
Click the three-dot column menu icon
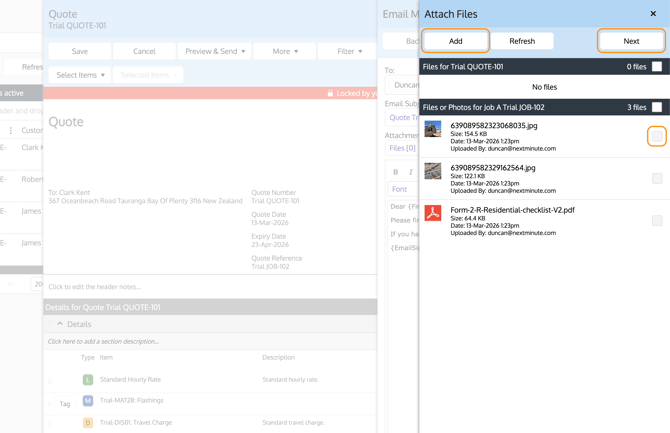tap(11, 130)
